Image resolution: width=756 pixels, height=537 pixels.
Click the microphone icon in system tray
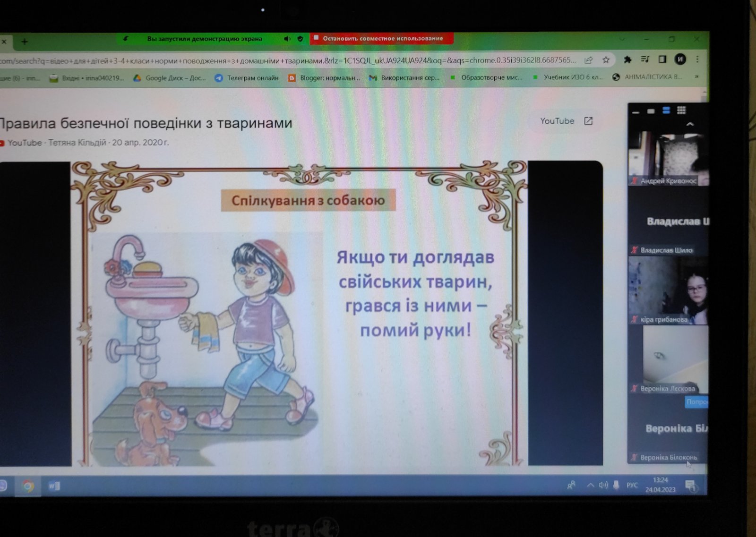(616, 485)
